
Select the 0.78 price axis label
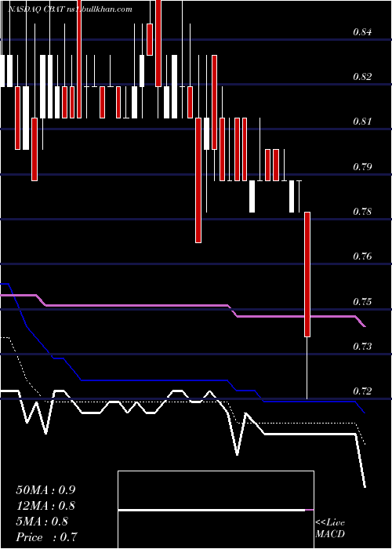(x=362, y=212)
